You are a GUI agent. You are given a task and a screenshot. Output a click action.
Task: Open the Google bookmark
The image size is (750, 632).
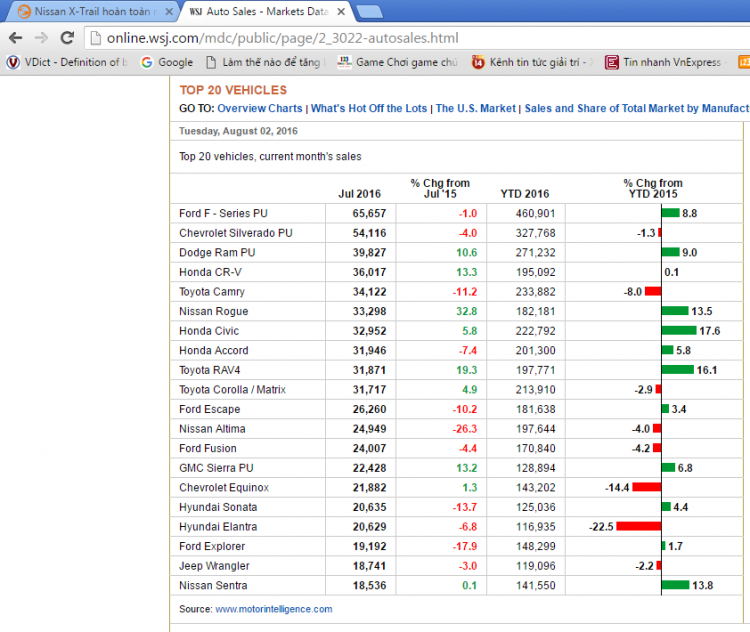click(x=167, y=62)
